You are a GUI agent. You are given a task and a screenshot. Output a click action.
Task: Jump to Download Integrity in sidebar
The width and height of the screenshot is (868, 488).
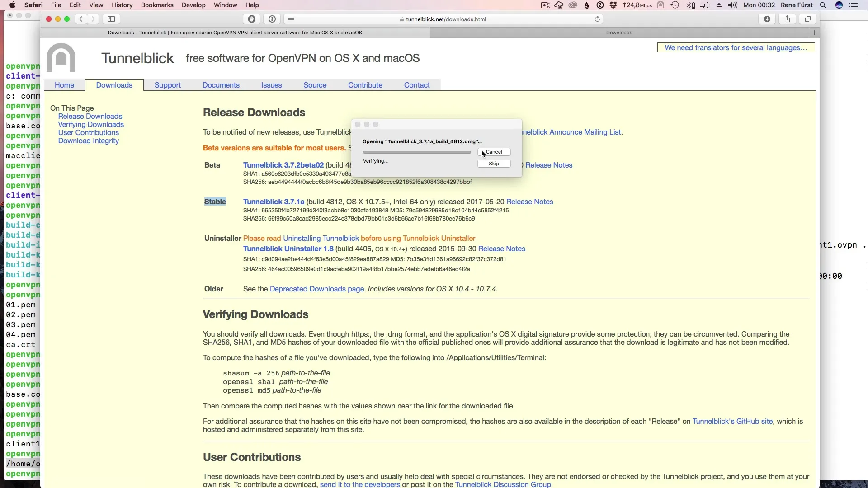point(89,141)
